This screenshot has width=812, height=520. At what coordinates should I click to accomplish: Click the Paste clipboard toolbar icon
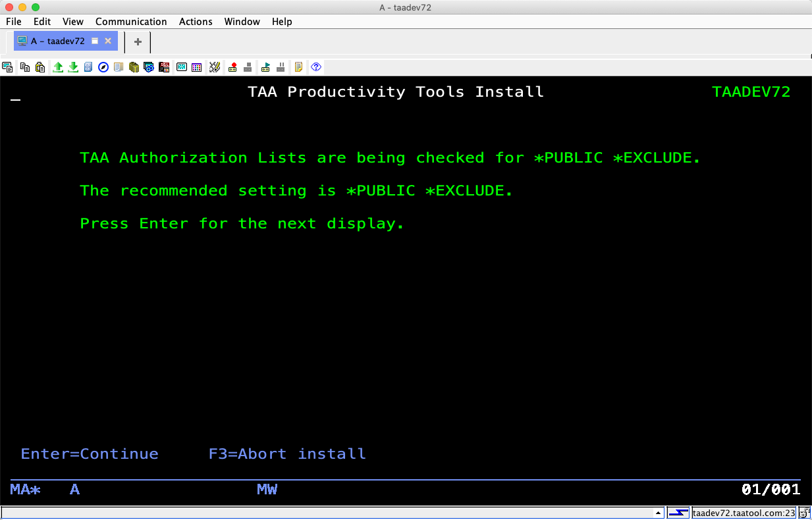(40, 67)
